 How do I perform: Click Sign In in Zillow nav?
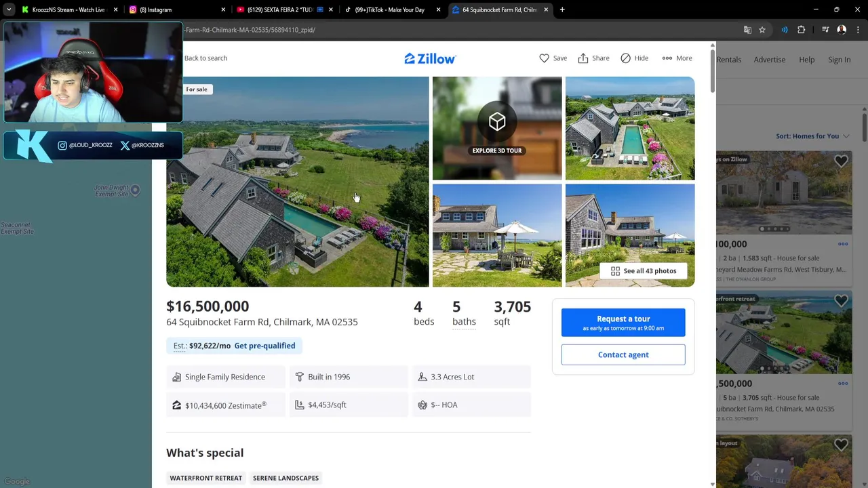click(x=839, y=60)
